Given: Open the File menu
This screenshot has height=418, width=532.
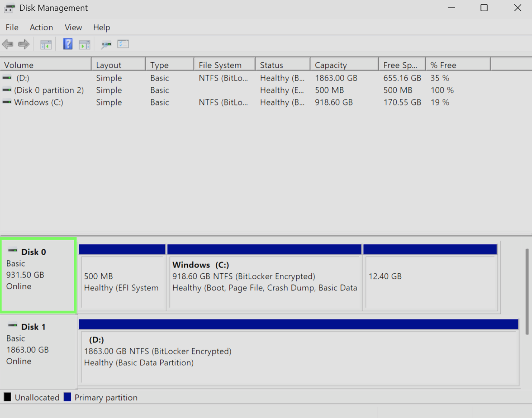Looking at the screenshot, I should (x=12, y=27).
